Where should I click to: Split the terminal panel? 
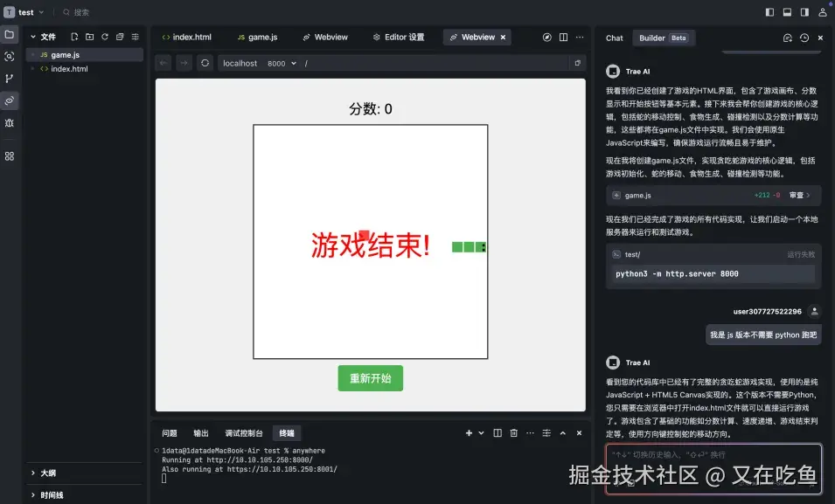coord(498,433)
